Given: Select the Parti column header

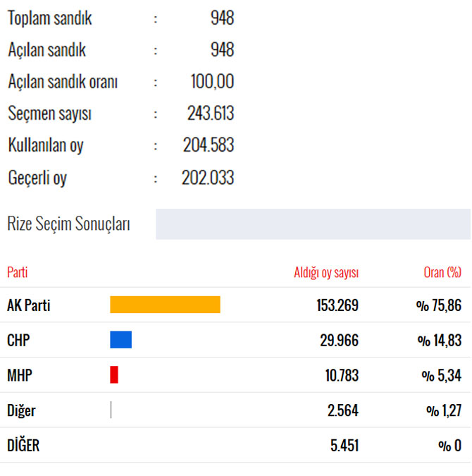Looking at the screenshot, I should pos(17,273).
